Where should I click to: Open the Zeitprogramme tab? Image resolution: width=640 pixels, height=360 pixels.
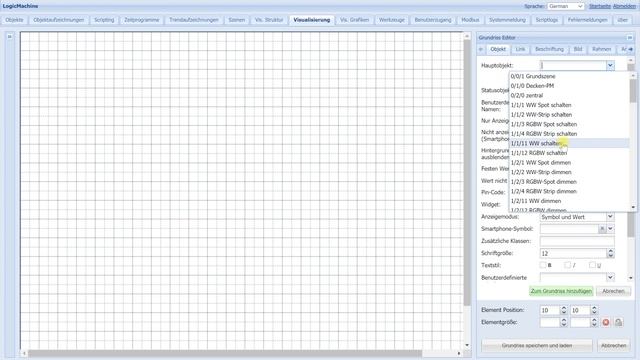coord(142,20)
